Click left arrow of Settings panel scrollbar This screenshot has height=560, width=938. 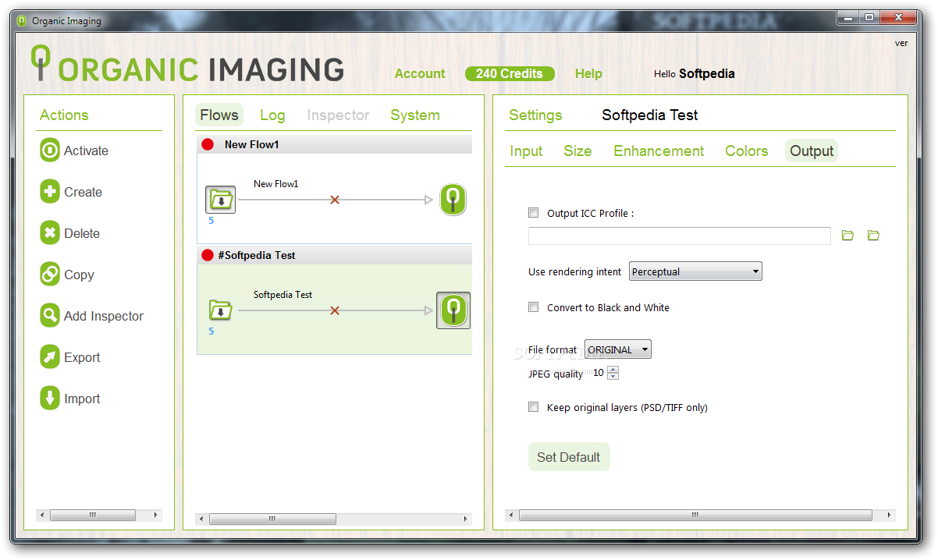click(x=511, y=516)
